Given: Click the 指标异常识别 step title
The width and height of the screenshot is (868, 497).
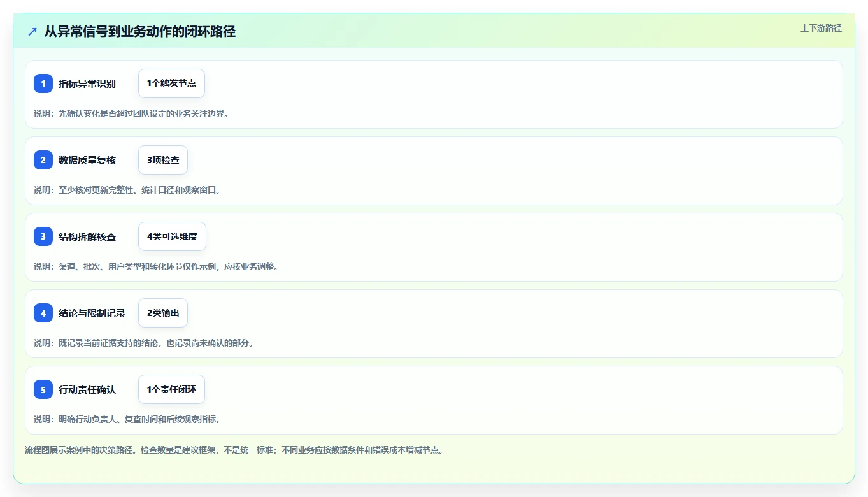Looking at the screenshot, I should [x=87, y=83].
